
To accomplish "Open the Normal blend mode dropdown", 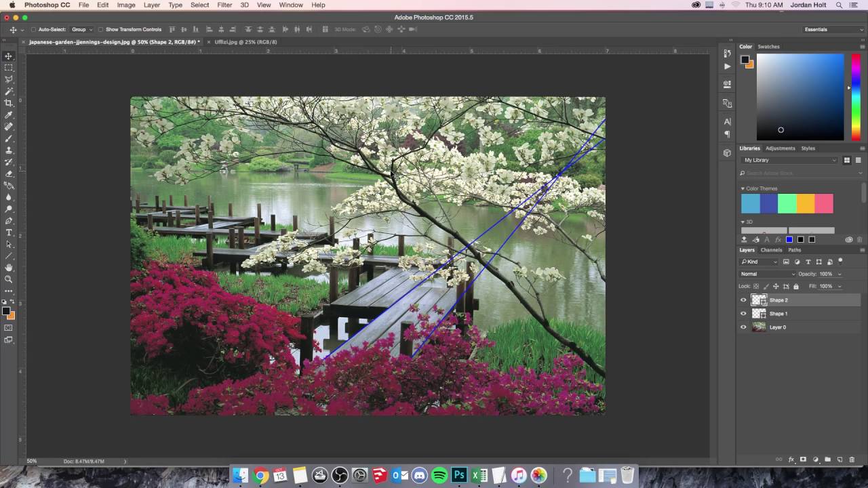I will click(767, 274).
